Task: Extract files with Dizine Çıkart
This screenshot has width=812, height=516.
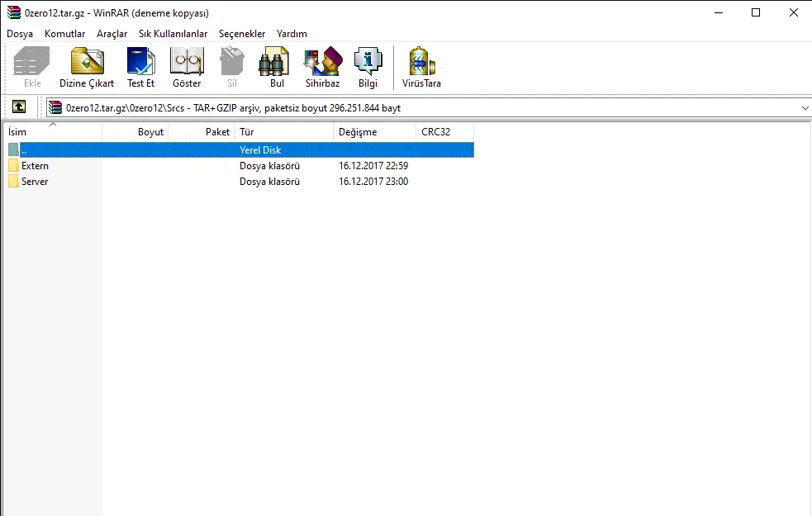Action: (x=87, y=67)
